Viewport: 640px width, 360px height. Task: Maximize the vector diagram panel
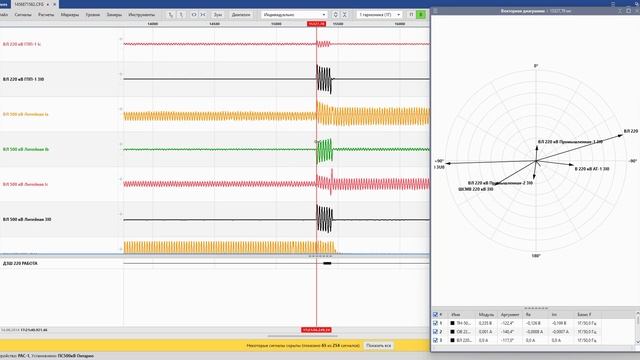[628, 11]
